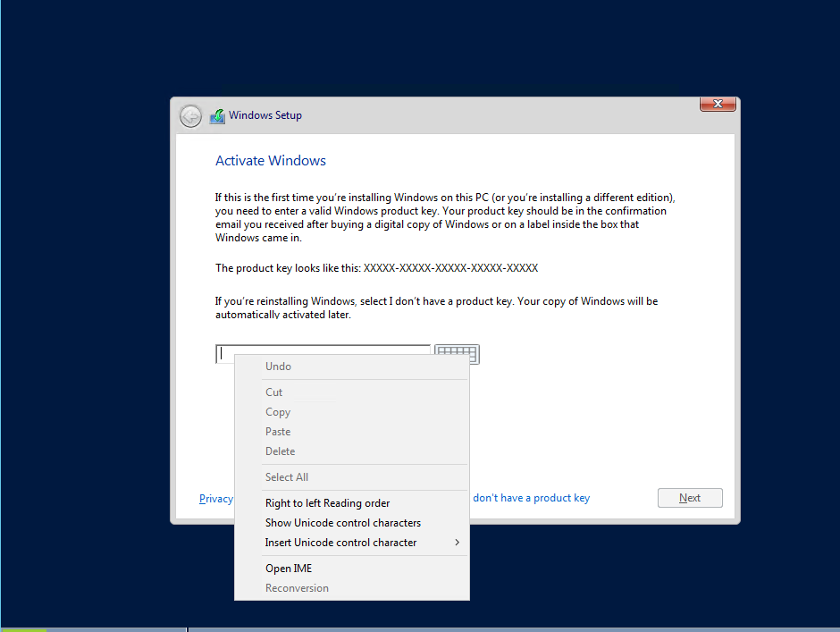The width and height of the screenshot is (840, 632).
Task: Select Reconversion menu entry
Action: tap(352, 588)
